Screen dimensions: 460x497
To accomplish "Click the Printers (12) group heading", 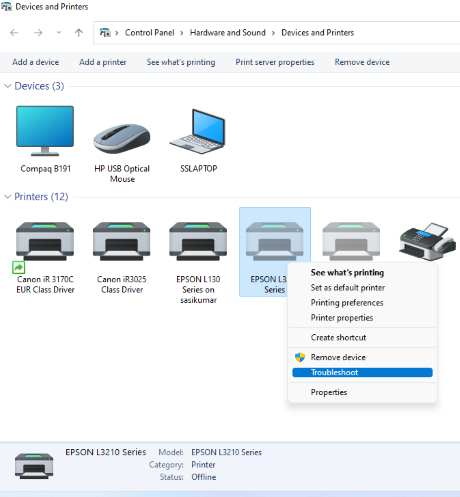I will 41,197.
